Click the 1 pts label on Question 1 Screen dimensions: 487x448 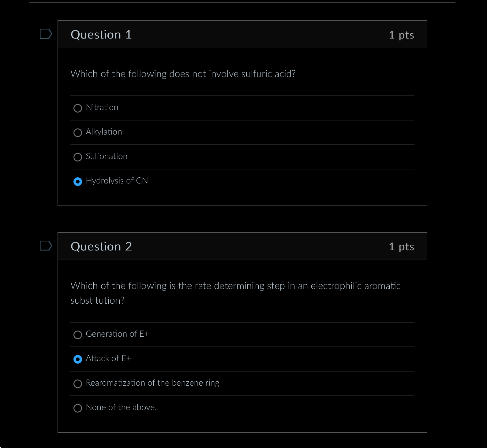pos(401,35)
